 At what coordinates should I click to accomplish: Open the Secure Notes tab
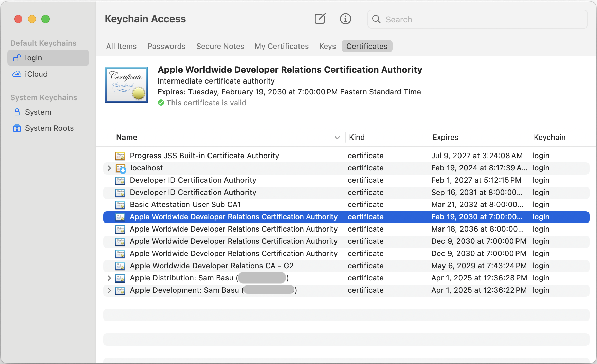[x=220, y=46]
